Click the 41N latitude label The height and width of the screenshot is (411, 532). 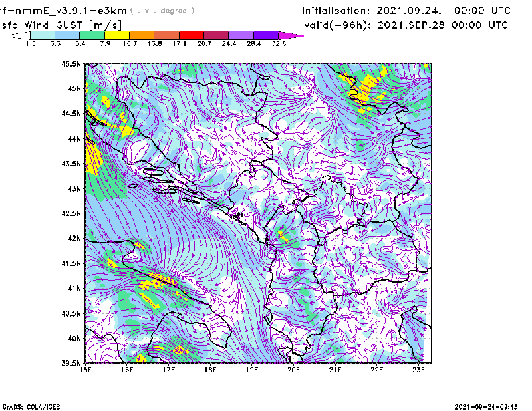[x=74, y=289]
